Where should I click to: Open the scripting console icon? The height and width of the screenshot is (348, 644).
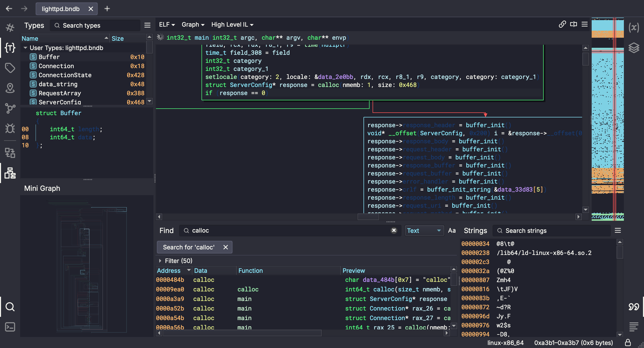point(10,327)
